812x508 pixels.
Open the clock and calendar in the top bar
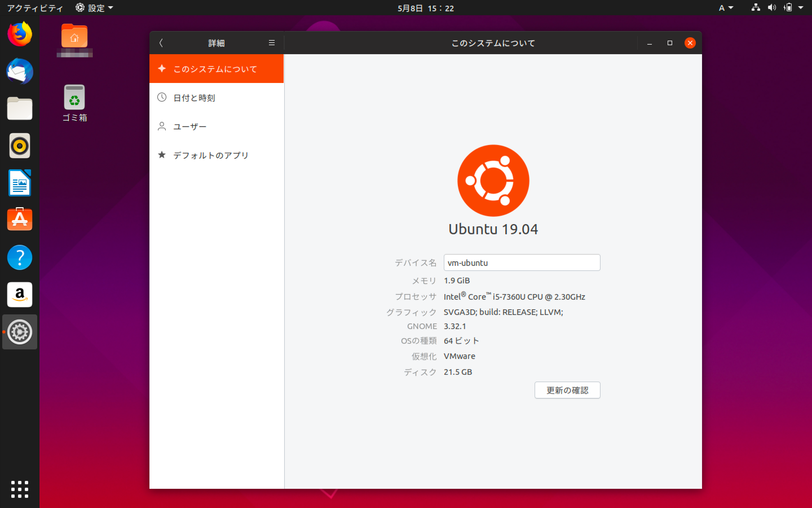pyautogui.click(x=425, y=8)
